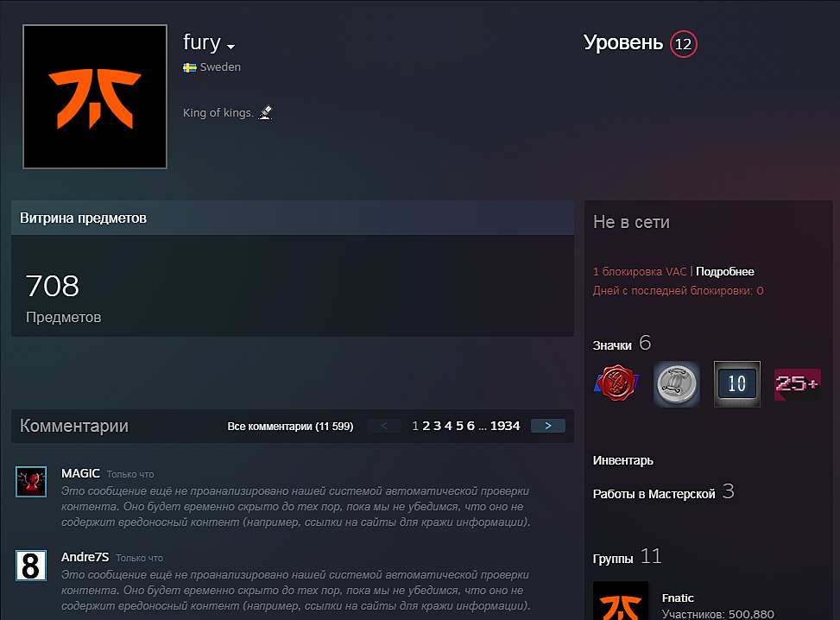The height and width of the screenshot is (620, 840).
Task: Click 'Подробнее' VAC ban details link
Action: tap(725, 272)
